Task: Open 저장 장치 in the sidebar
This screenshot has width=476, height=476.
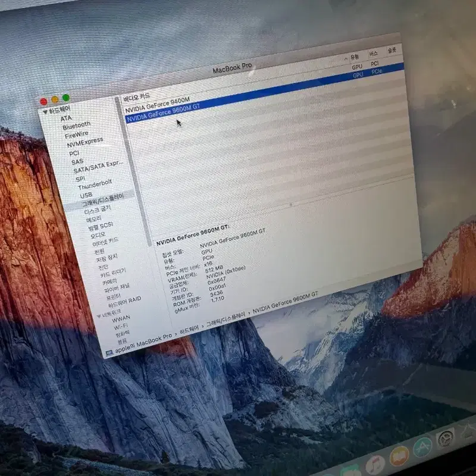Action: tap(107, 258)
